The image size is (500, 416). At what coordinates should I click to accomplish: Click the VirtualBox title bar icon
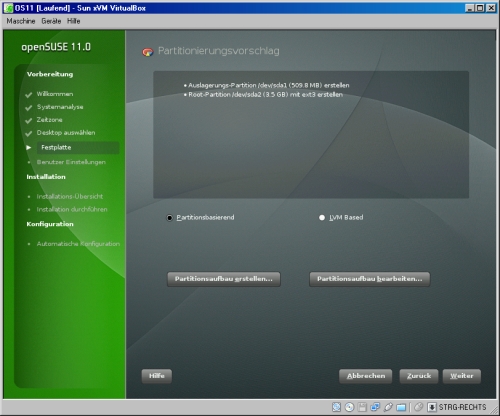pyautogui.click(x=8, y=8)
